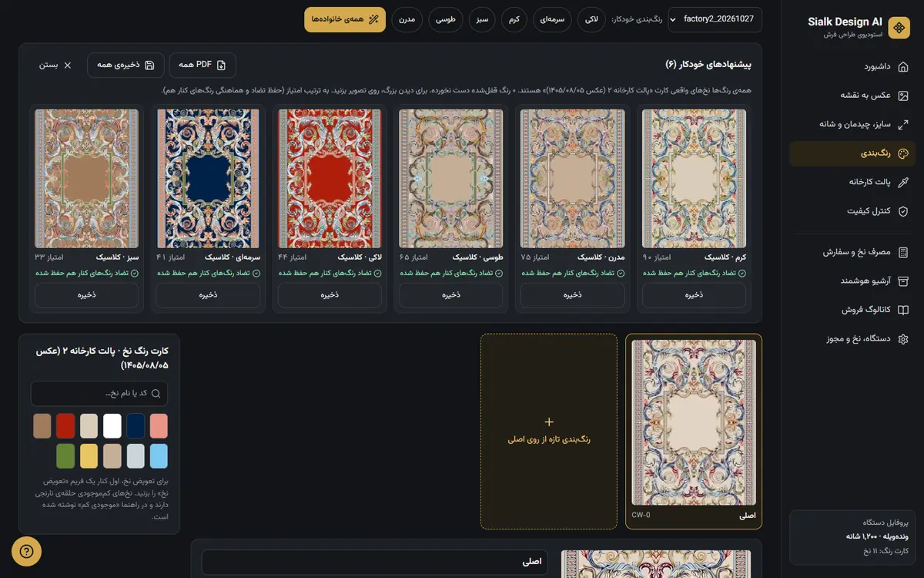
Task: Click the palette icon next to رنگ‌بندی
Action: click(903, 153)
